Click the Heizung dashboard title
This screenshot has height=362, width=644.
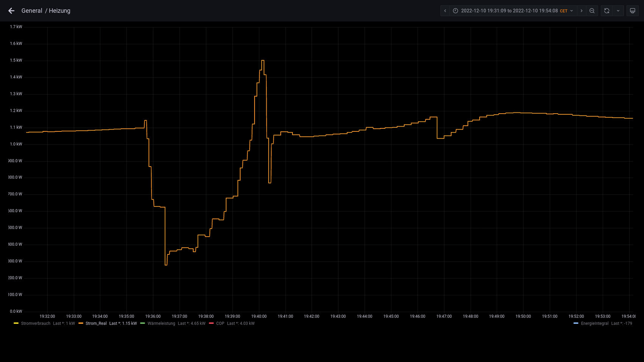coord(59,11)
